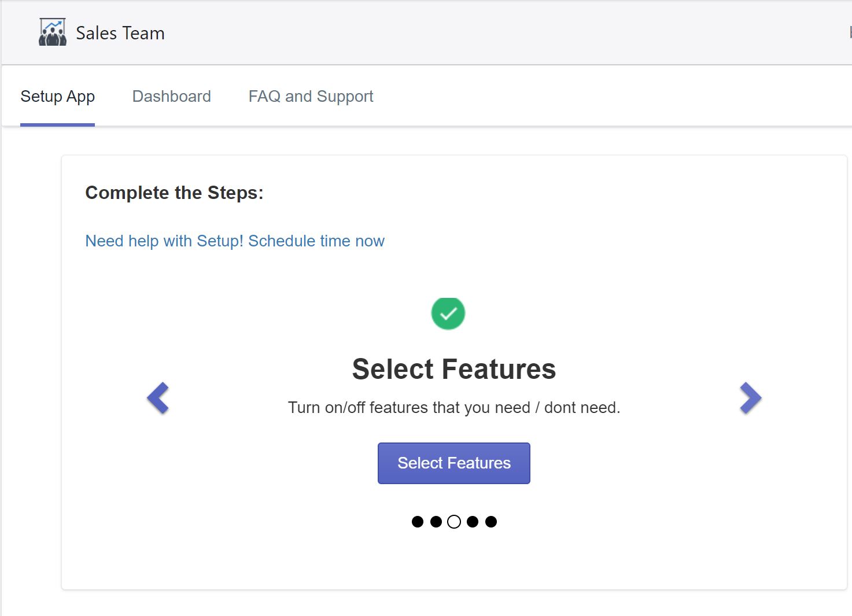The image size is (852, 616).
Task: Switch to the Dashboard tab
Action: tap(171, 96)
